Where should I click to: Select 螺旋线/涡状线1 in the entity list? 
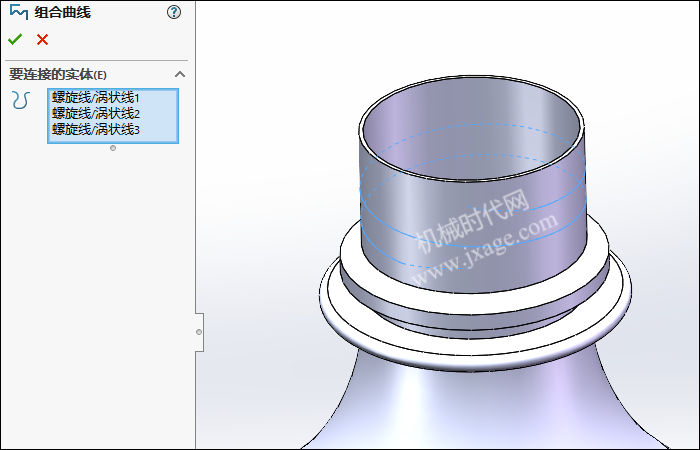pyautogui.click(x=96, y=97)
